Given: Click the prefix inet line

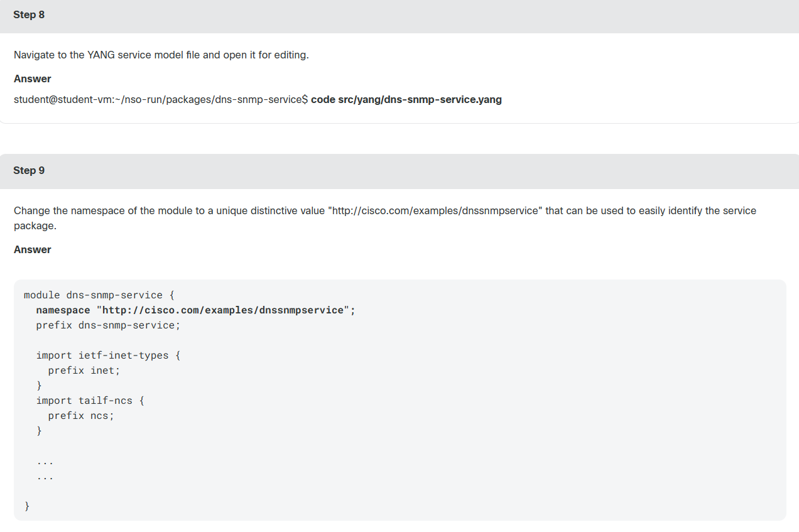Looking at the screenshot, I should point(84,371).
